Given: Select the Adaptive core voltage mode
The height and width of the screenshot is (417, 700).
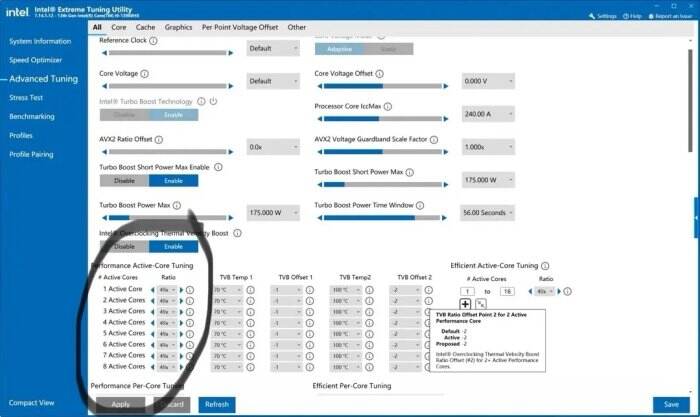Looking at the screenshot, I should click(339, 49).
